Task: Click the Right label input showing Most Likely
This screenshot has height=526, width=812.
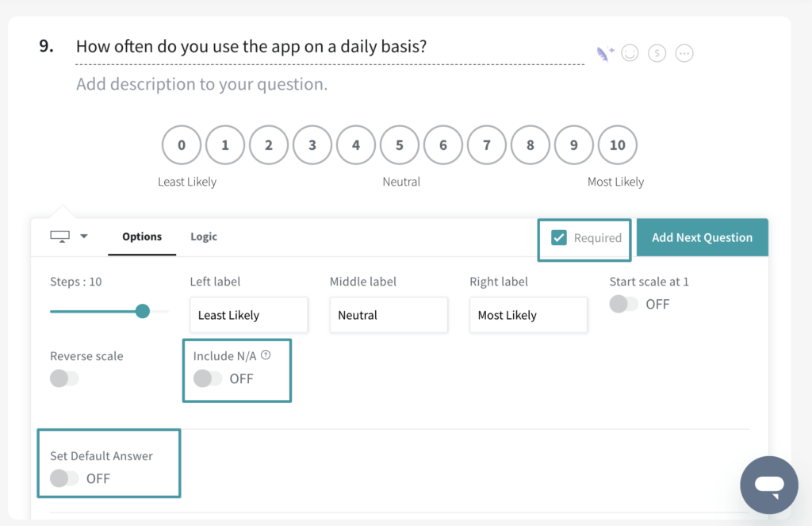Action: point(528,314)
